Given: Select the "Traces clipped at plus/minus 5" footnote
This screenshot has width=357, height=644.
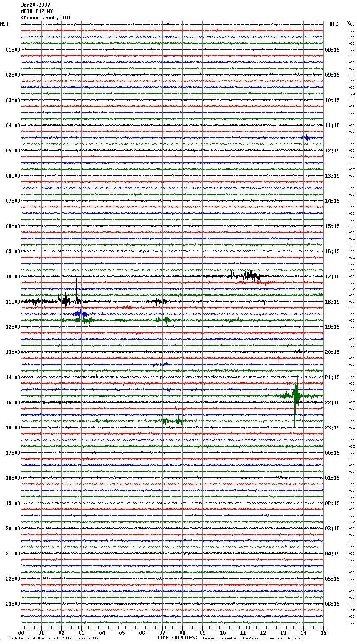Looking at the screenshot, I should coord(254,638).
